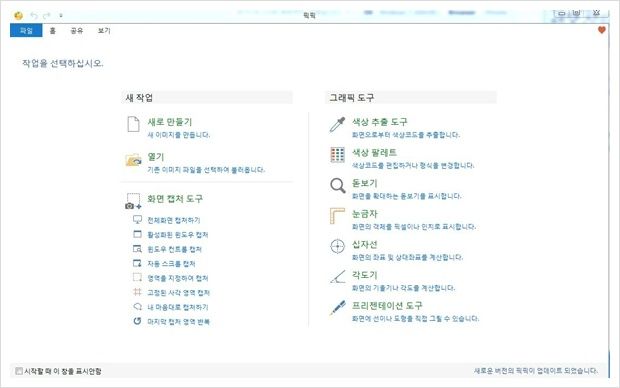Click the 돋보기 magnifier icon
Viewport: 620px width, 388px height.
pyautogui.click(x=337, y=185)
